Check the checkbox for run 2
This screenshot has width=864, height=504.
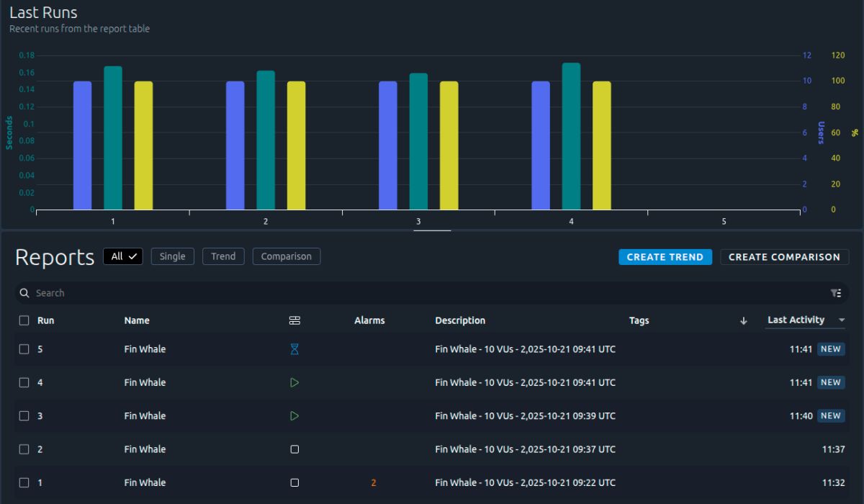[24, 449]
